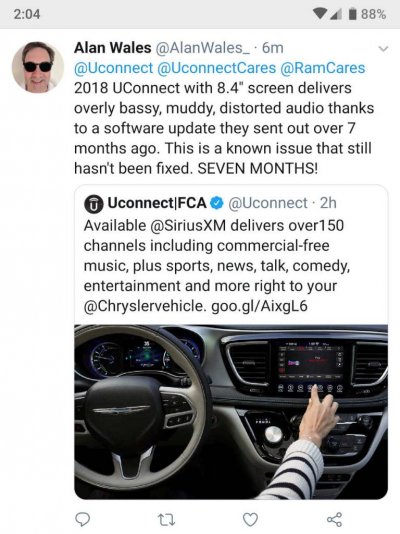The image size is (400, 534).
Task: Open the Alan Wales display name
Action: click(113, 48)
